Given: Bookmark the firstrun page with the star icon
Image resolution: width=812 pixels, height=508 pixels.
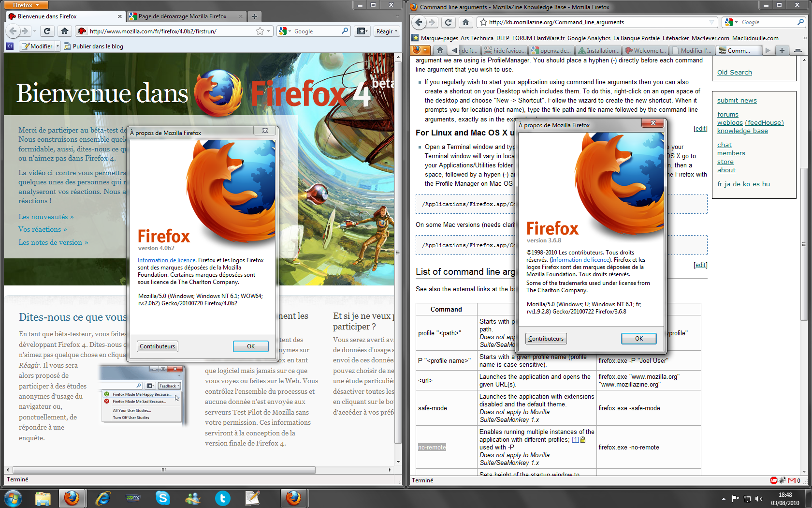Looking at the screenshot, I should pos(260,31).
